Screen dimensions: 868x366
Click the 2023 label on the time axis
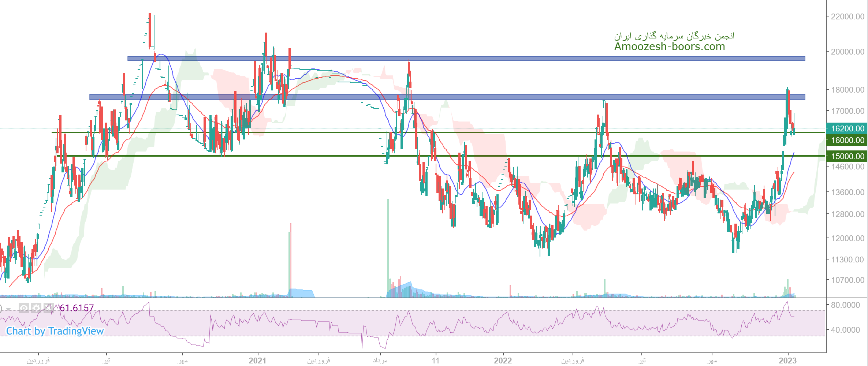click(787, 361)
